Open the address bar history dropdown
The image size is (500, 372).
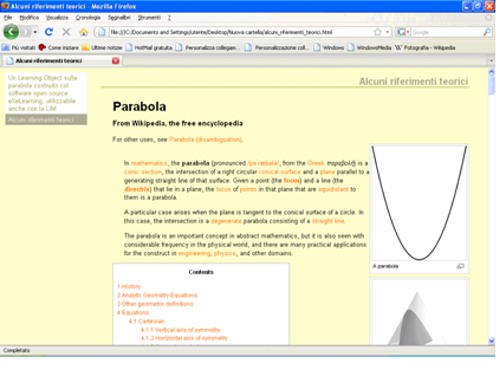click(387, 32)
